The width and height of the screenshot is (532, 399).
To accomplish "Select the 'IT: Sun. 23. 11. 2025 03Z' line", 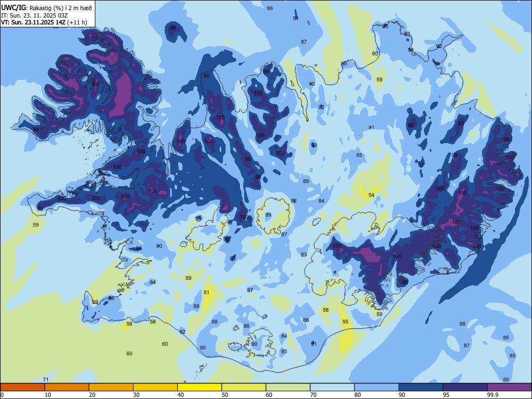I will 34,15.
